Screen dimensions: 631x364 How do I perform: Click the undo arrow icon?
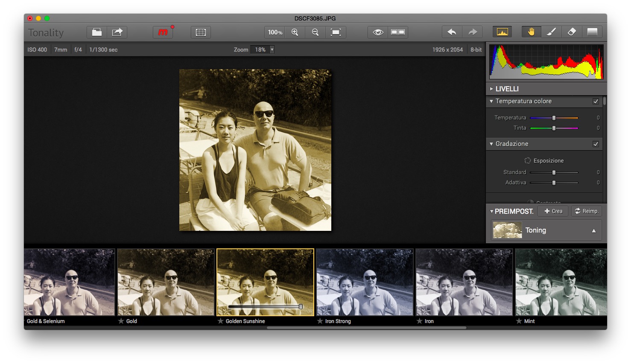point(452,32)
